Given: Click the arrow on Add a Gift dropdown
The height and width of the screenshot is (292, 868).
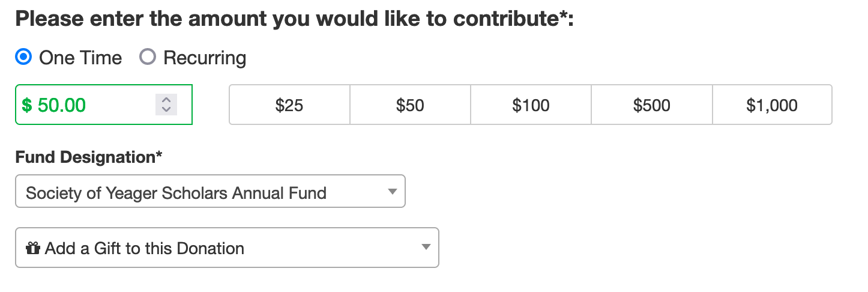Looking at the screenshot, I should coord(426,247).
